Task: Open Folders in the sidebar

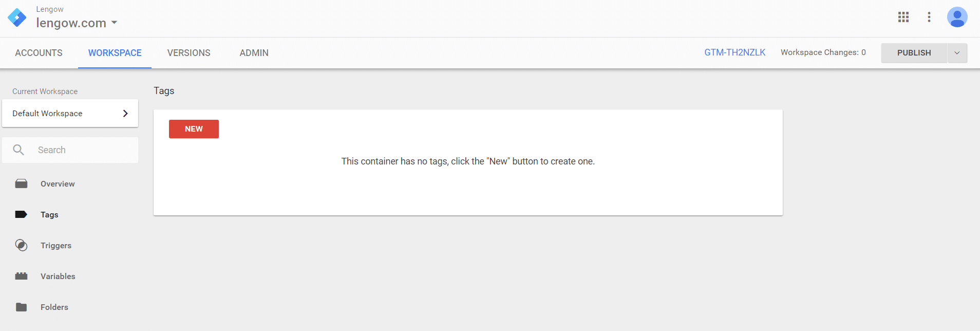Action: pyautogui.click(x=54, y=307)
